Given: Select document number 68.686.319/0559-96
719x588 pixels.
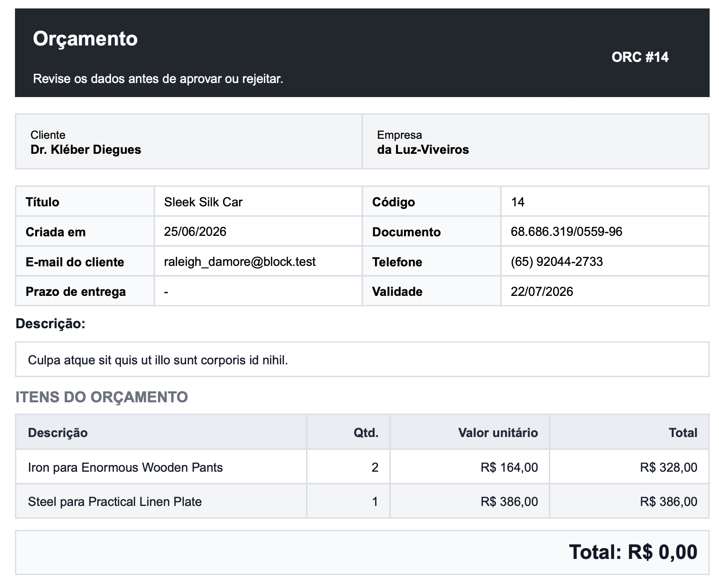Looking at the screenshot, I should coord(566,232).
